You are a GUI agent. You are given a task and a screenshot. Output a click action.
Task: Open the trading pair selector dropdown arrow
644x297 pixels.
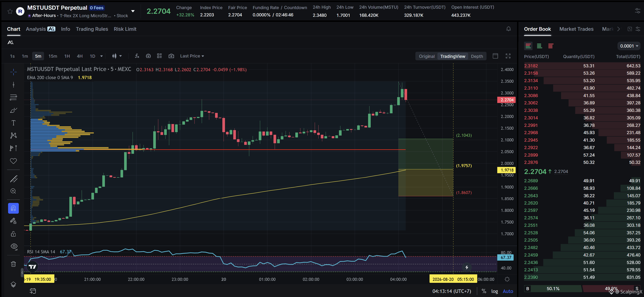[x=133, y=11]
